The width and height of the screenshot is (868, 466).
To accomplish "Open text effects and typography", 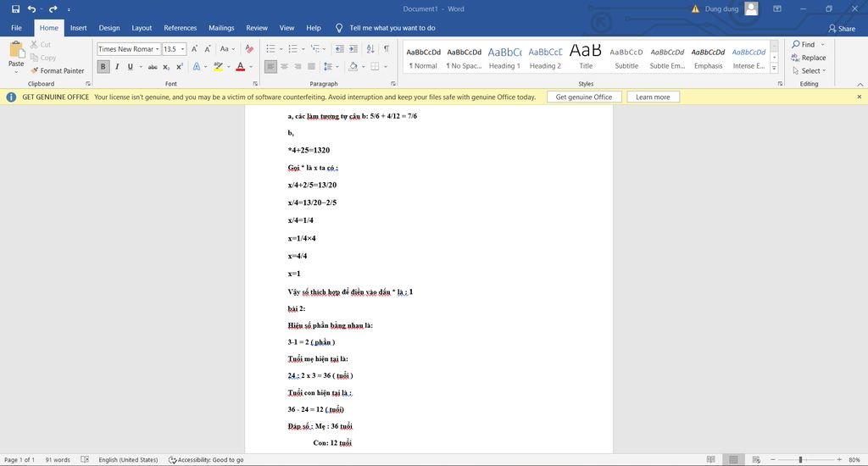I will [197, 66].
